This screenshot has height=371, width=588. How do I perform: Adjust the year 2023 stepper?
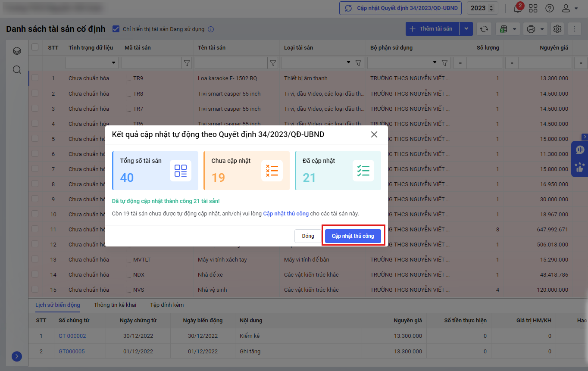tap(491, 8)
